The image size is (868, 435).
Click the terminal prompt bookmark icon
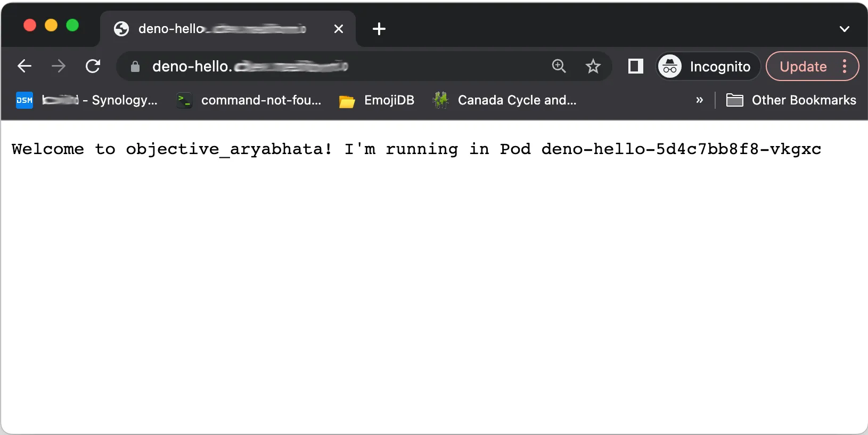click(184, 100)
